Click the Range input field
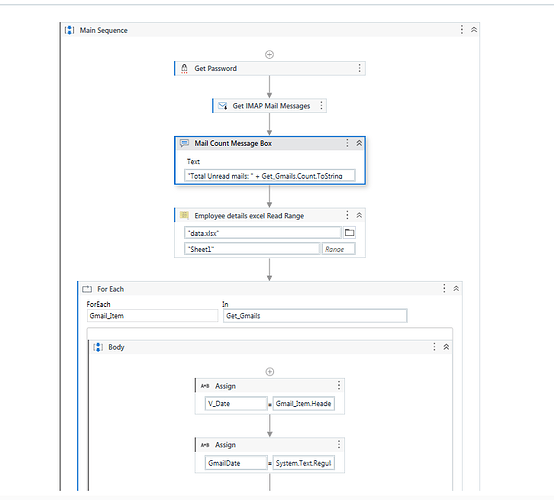The width and height of the screenshot is (554, 500). coord(338,249)
